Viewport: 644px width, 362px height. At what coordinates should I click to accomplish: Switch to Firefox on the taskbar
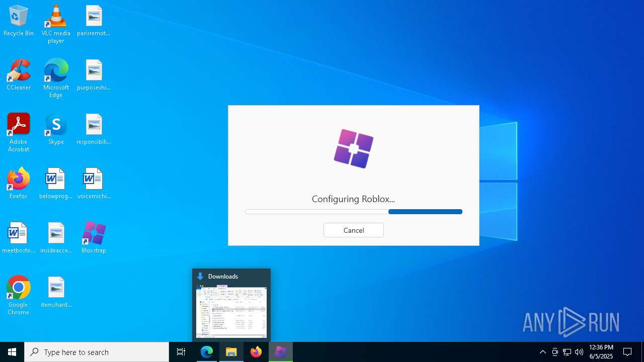(x=256, y=352)
